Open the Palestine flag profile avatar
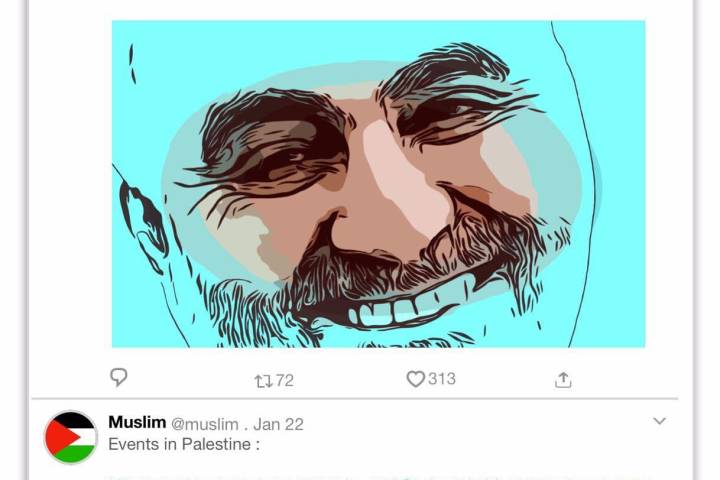The height and width of the screenshot is (480, 720). tap(71, 437)
